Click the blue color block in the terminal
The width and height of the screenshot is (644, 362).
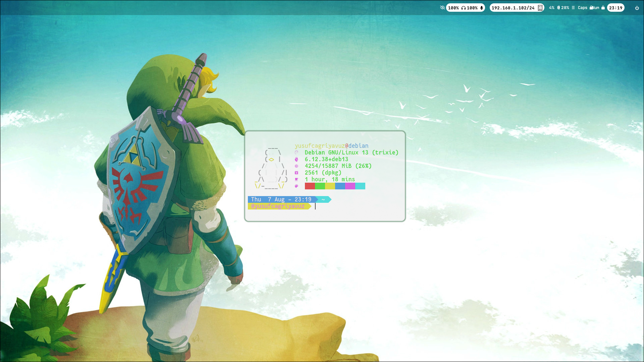340,186
